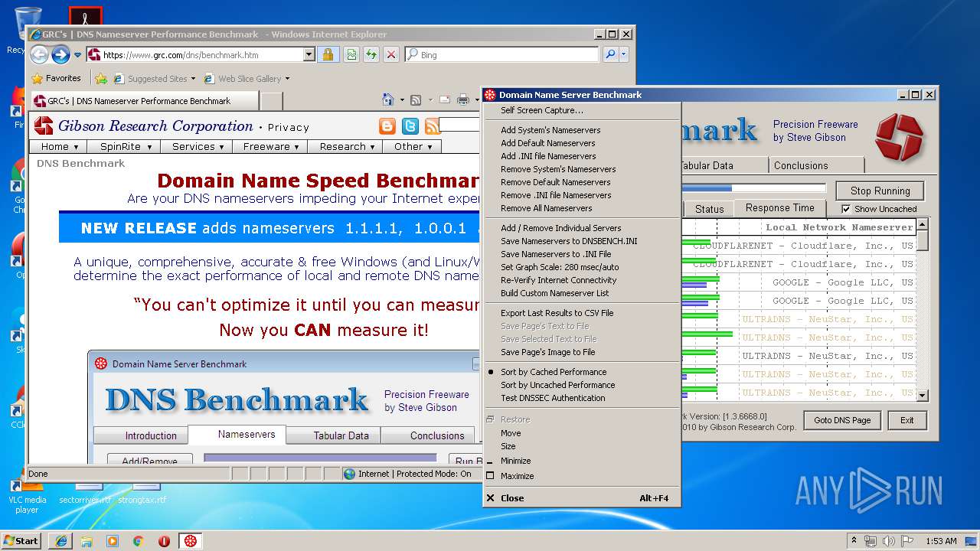Click the blue Twitter icon on GRC page
This screenshot has width=980, height=551.
pyautogui.click(x=410, y=126)
